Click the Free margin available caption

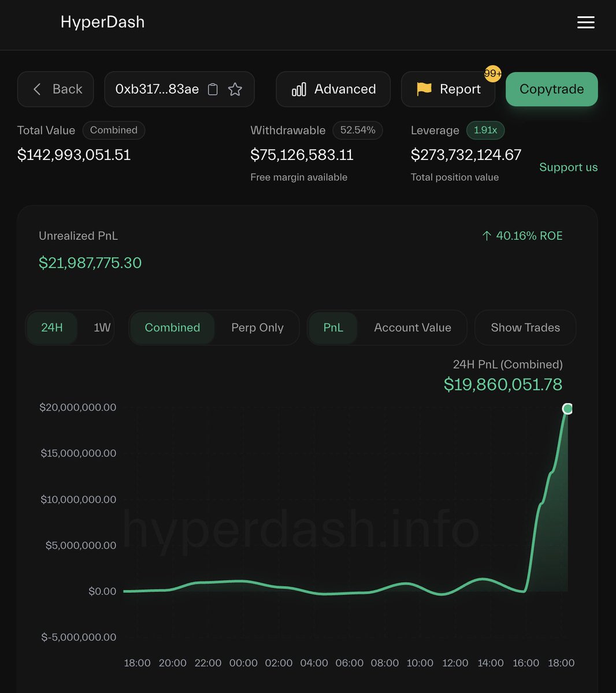coord(299,177)
